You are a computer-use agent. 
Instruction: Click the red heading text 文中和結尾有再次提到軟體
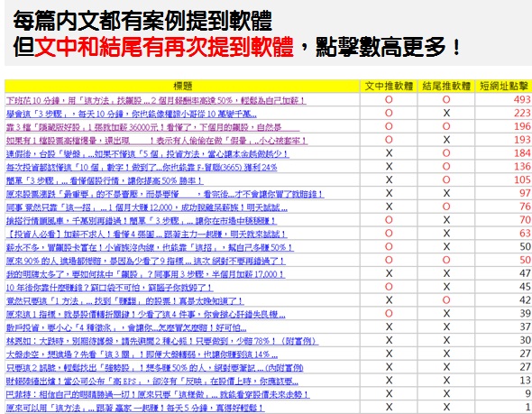pyautogui.click(x=164, y=47)
